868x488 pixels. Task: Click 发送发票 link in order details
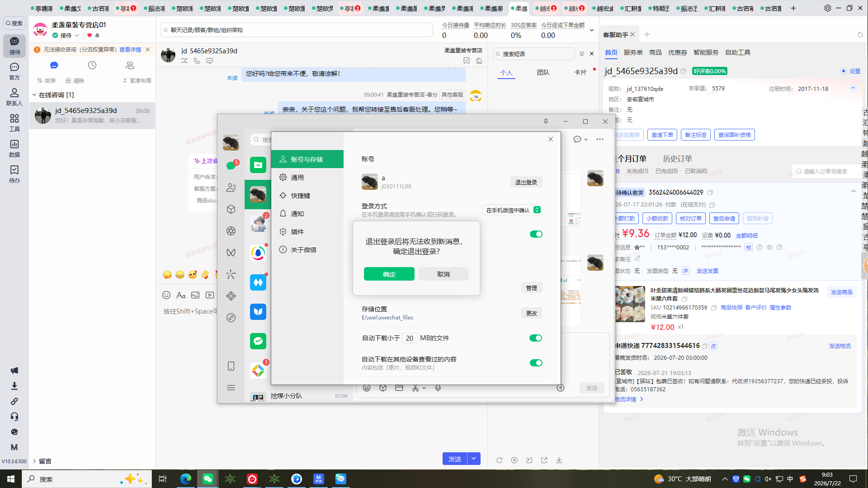click(x=708, y=271)
